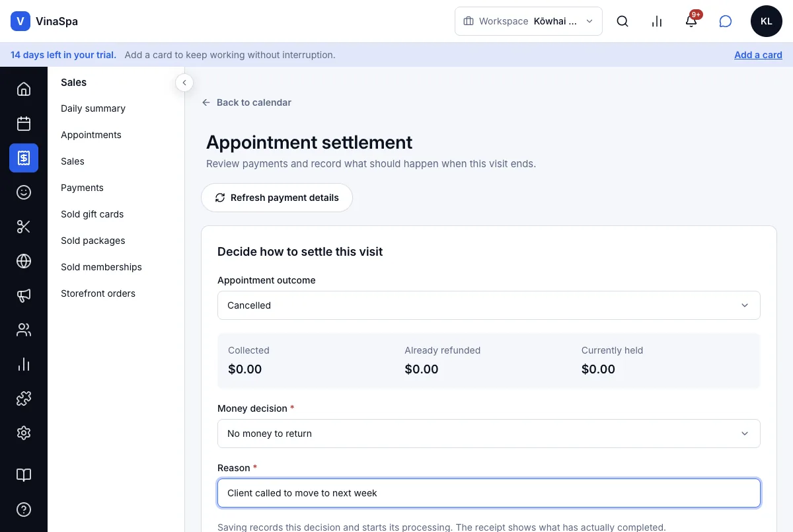
Task: Open the Online booking globe icon
Action: pyautogui.click(x=24, y=261)
